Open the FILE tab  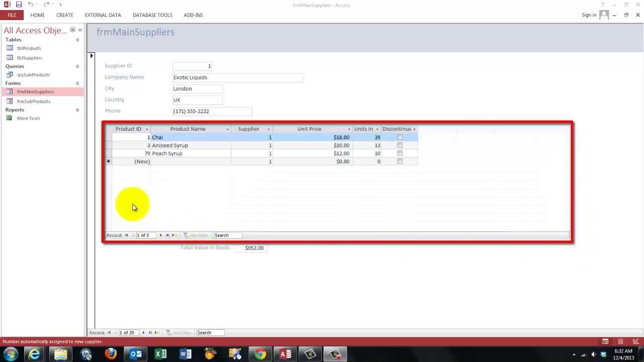(12, 15)
